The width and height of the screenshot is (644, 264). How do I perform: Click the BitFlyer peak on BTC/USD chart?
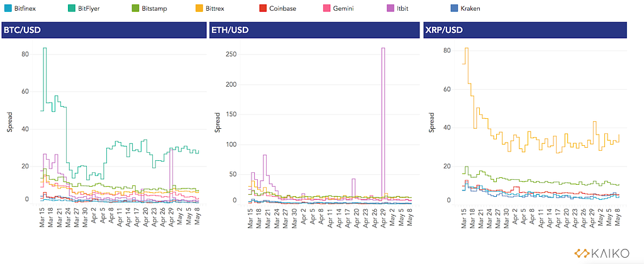tap(45, 48)
